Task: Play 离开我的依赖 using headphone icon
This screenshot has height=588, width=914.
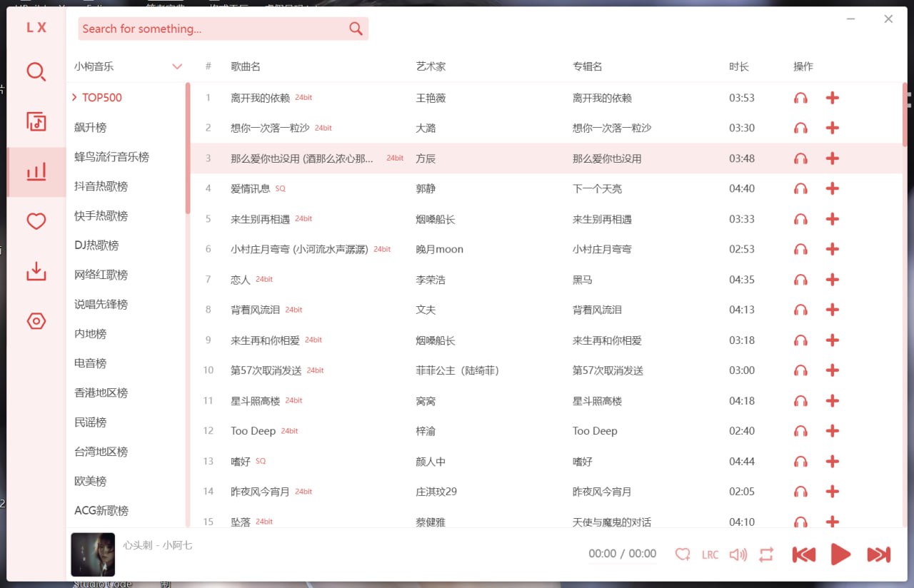Action: coord(800,98)
